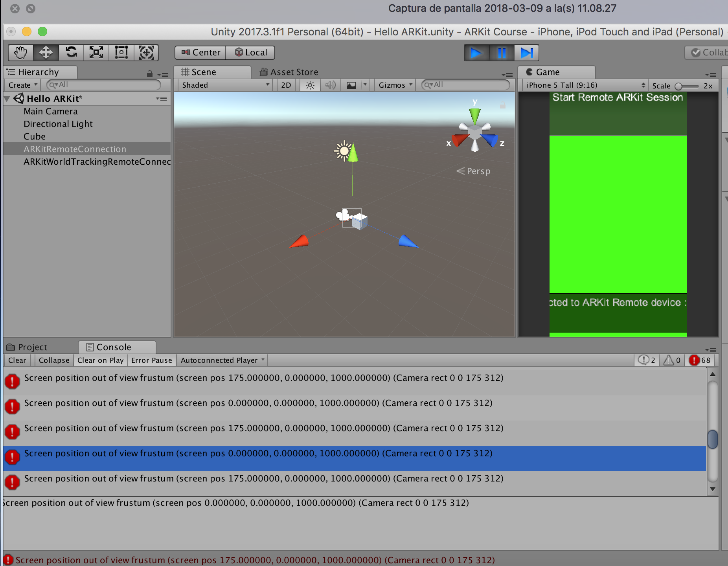Click the Scene view search field
This screenshot has width=728, height=566.
465,85
